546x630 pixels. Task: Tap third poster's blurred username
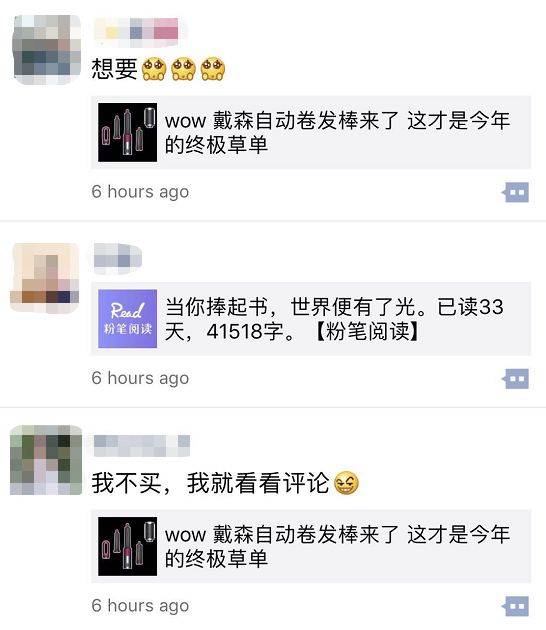(x=141, y=445)
